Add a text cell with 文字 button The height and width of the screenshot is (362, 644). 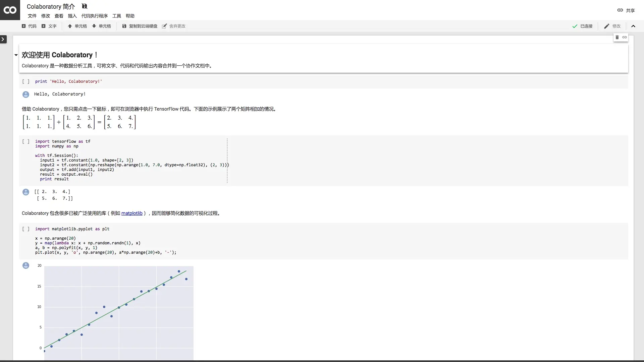(x=49, y=26)
